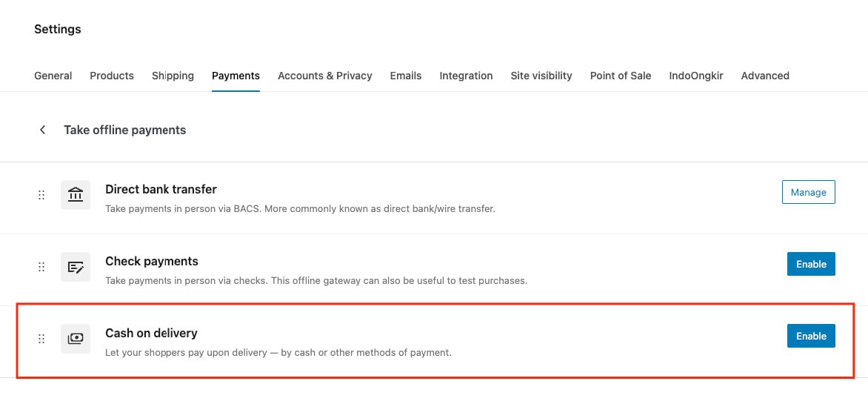This screenshot has width=868, height=404.
Task: Switch to the Shipping tab
Action: point(173,76)
